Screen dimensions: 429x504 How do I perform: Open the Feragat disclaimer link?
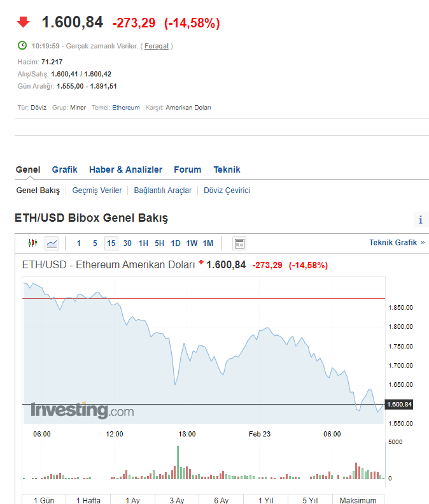coord(157,46)
